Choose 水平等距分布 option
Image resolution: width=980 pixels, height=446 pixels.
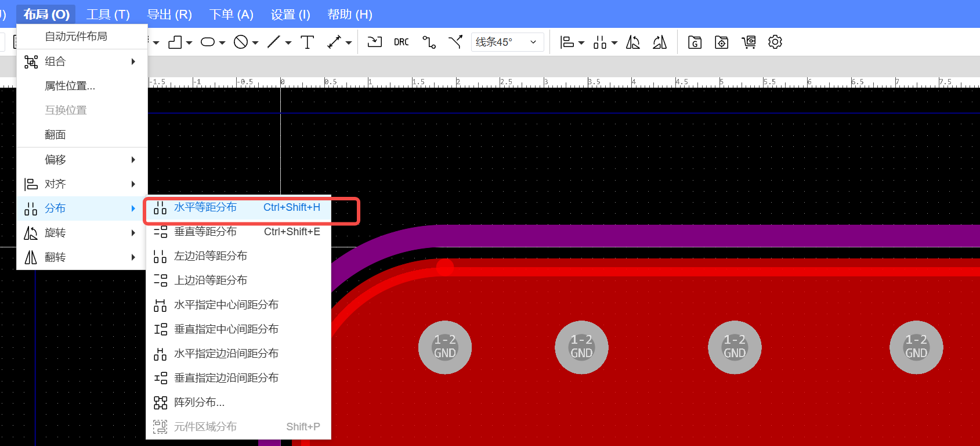pyautogui.click(x=238, y=207)
